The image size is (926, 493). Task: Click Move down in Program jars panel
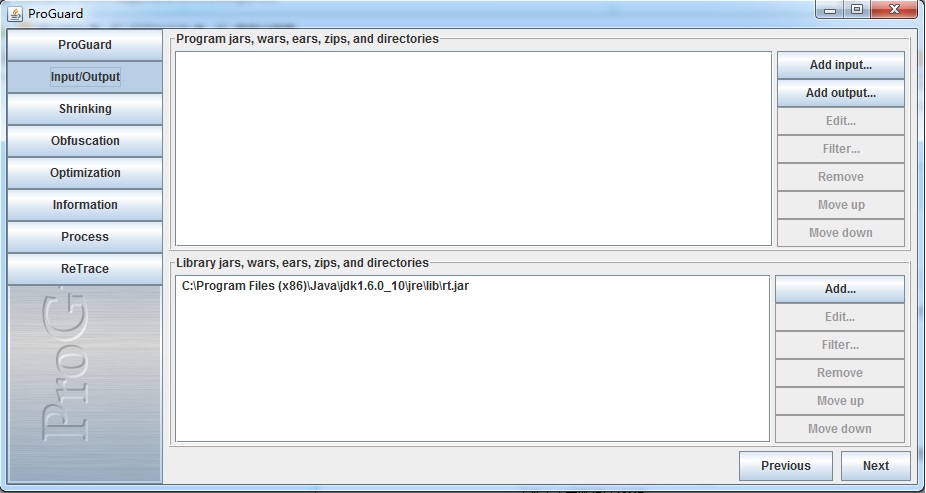[840, 233]
